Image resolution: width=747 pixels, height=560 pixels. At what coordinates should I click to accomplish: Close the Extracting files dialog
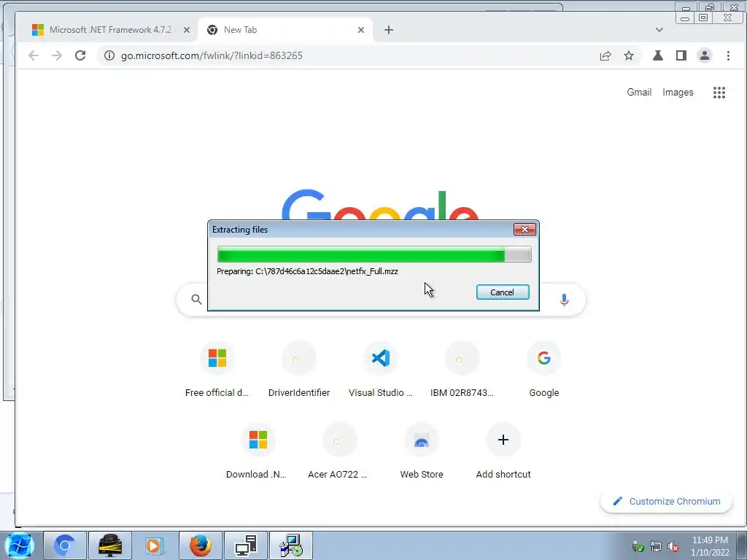point(525,229)
